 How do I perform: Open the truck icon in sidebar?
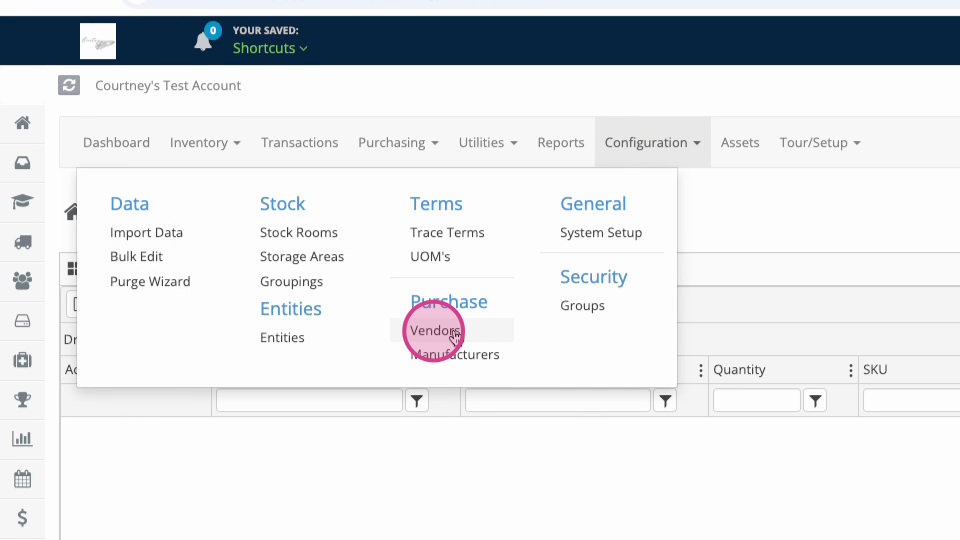click(x=23, y=242)
